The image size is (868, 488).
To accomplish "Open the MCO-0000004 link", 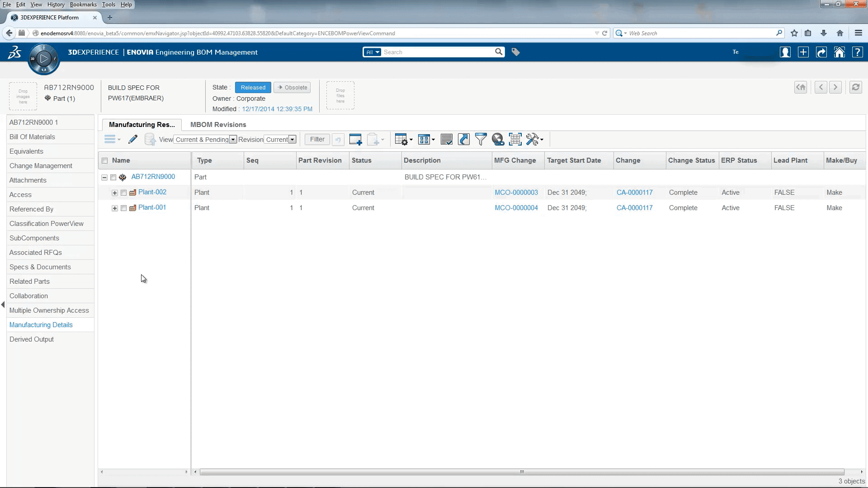I will (516, 208).
